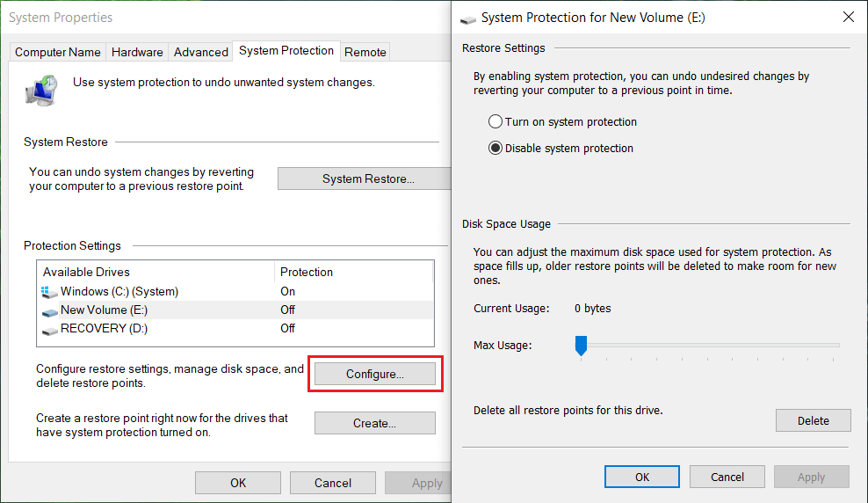Click the On protection status for Windows (C:)
868x503 pixels.
pyautogui.click(x=288, y=291)
